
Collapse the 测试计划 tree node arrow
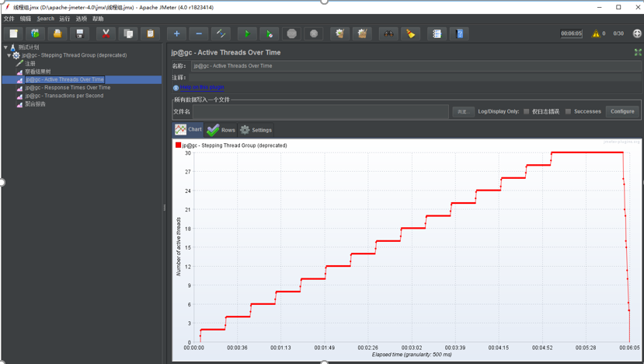pos(5,47)
